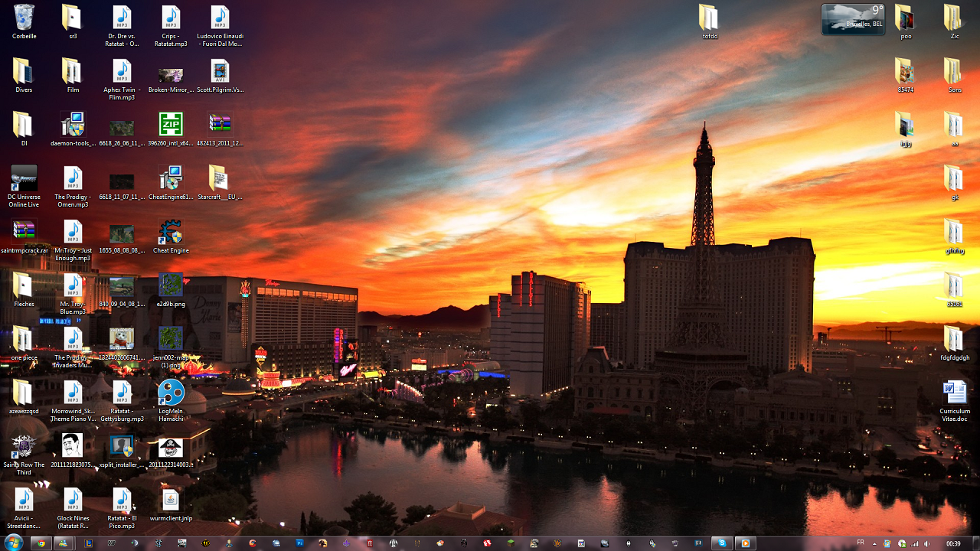Select the daemon-tools installer icon
980x551 pixels.
(x=73, y=129)
